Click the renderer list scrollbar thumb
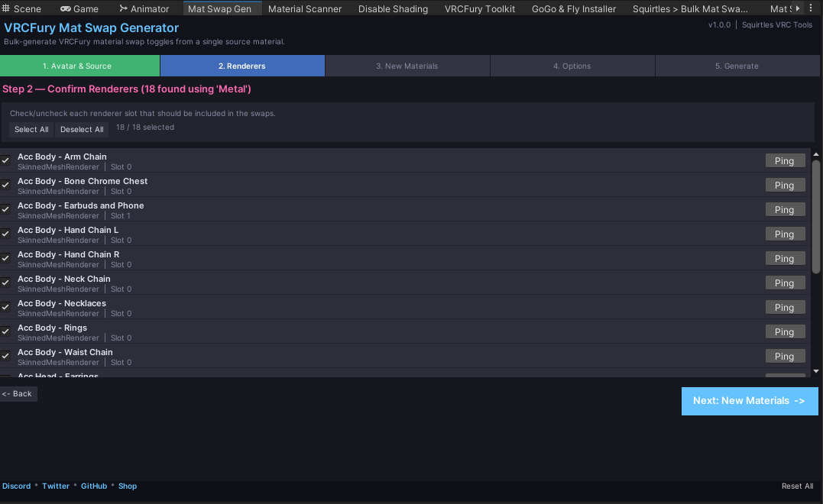This screenshot has height=504, width=823. tap(816, 217)
